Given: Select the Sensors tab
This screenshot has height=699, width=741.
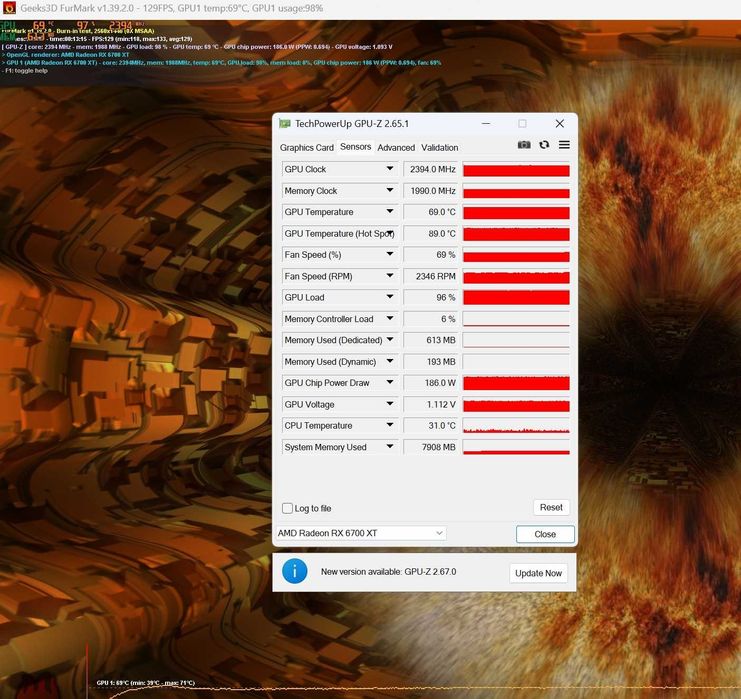Looking at the screenshot, I should pyautogui.click(x=355, y=147).
